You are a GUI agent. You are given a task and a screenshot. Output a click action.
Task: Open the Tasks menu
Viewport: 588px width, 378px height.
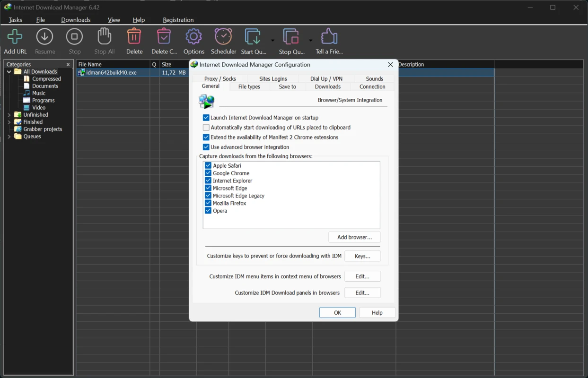click(x=15, y=20)
